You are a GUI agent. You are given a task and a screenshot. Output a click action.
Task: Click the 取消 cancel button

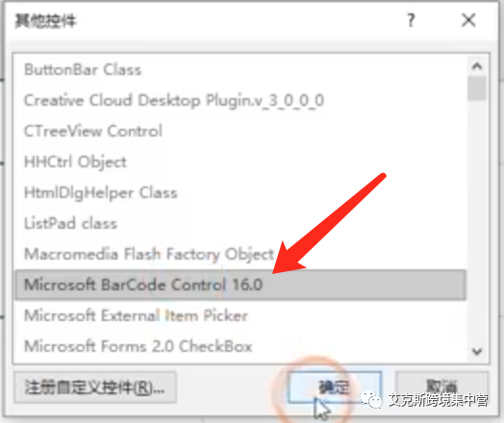tap(442, 387)
